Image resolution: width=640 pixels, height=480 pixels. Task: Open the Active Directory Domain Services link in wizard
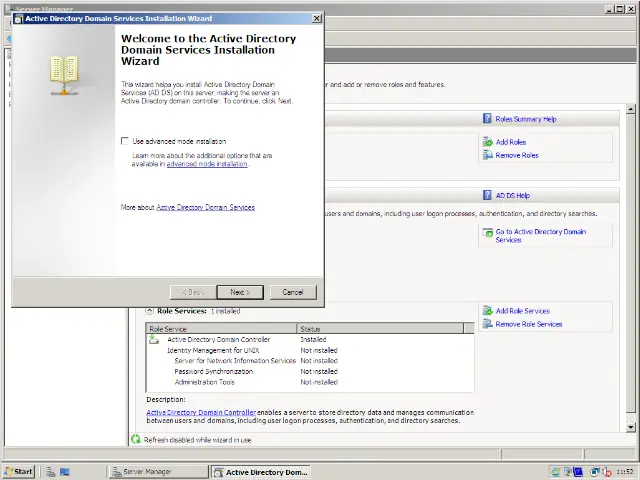(x=205, y=207)
